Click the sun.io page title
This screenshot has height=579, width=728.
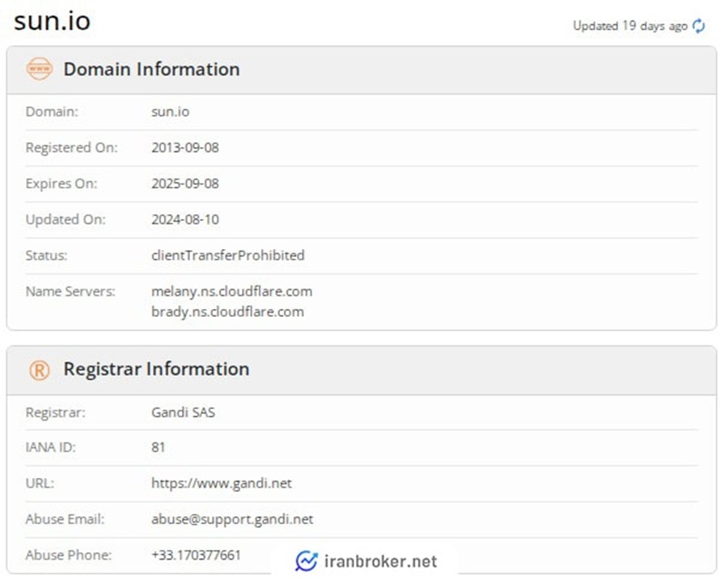[x=52, y=21]
